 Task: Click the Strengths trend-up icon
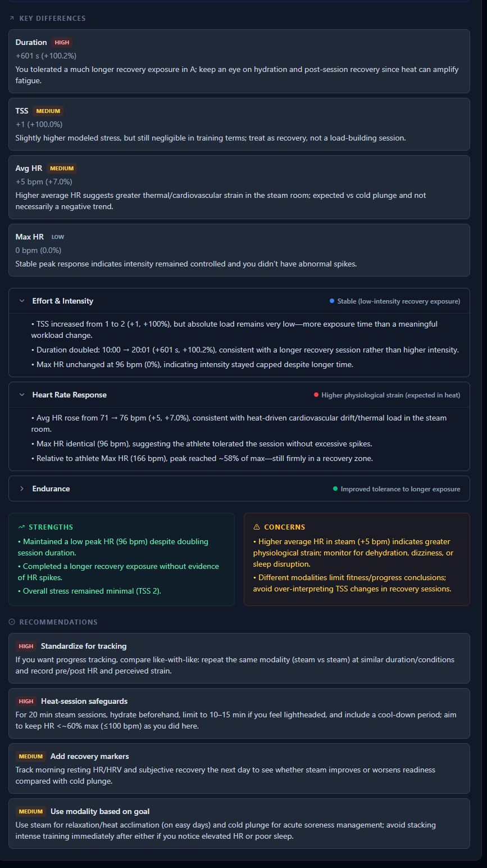(x=21, y=527)
